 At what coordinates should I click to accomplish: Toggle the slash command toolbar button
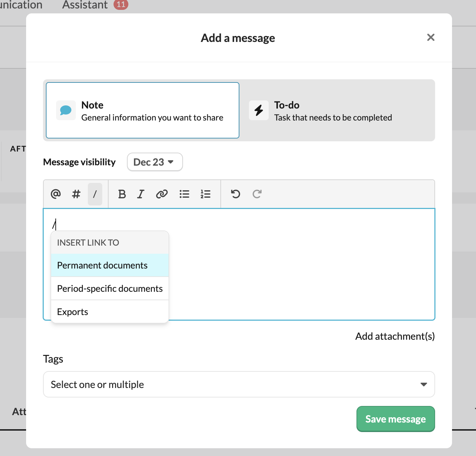[x=95, y=194]
